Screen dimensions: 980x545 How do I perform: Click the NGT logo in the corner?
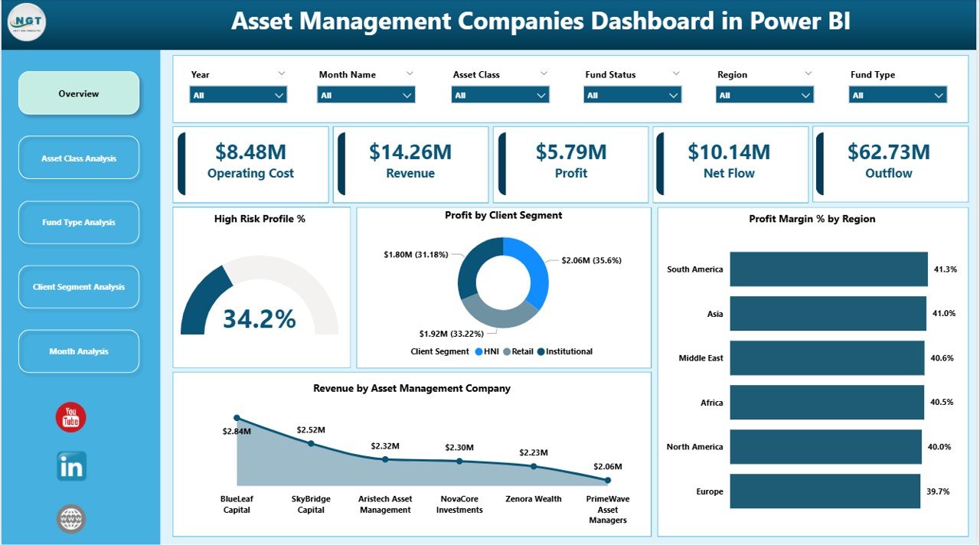(x=25, y=23)
